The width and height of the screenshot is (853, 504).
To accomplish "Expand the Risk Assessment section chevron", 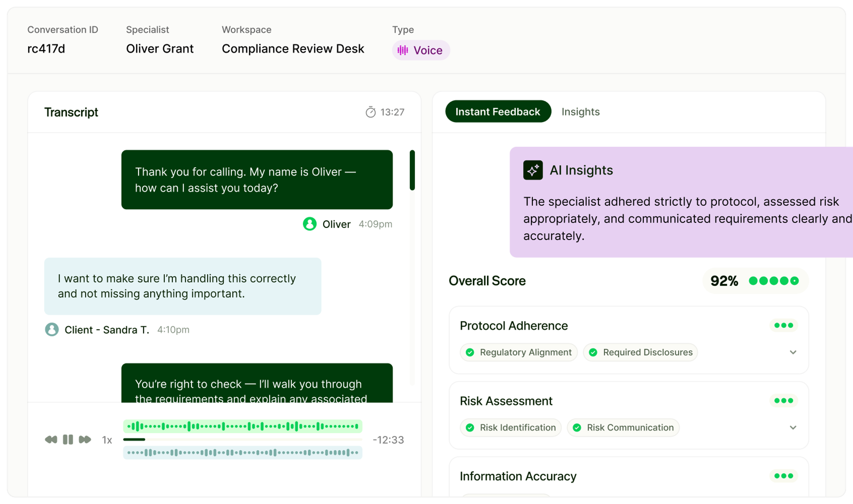I will 793,428.
